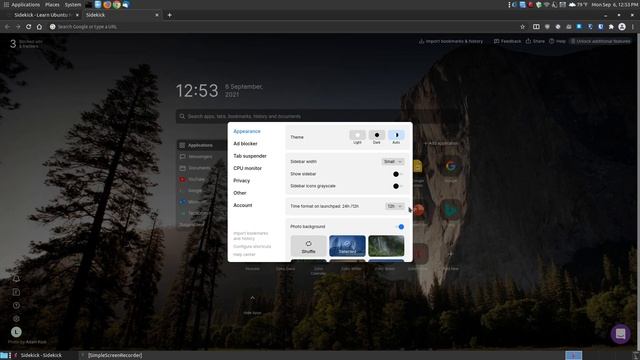This screenshot has width=640, height=360.
Task: Click the search magnifier icon on launchpad
Action: coord(182,116)
